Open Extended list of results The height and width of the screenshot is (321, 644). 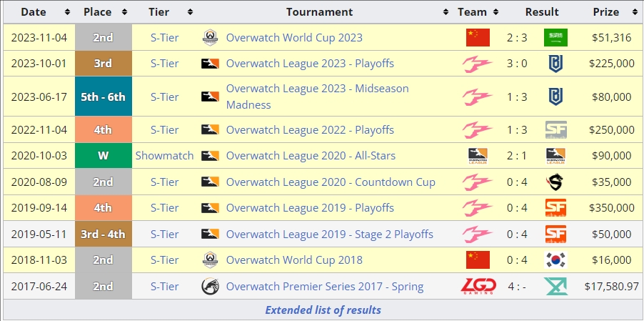(x=323, y=310)
